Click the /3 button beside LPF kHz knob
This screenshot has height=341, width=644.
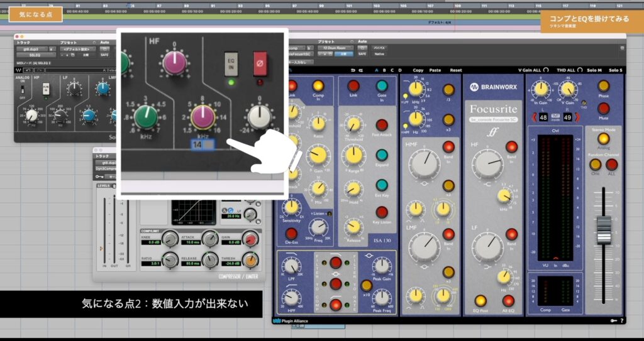(x=448, y=89)
